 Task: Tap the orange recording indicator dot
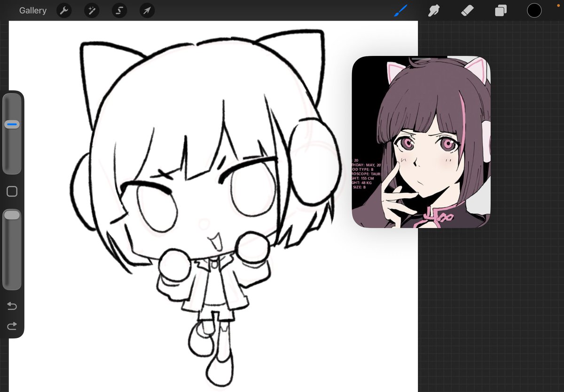coord(558,5)
